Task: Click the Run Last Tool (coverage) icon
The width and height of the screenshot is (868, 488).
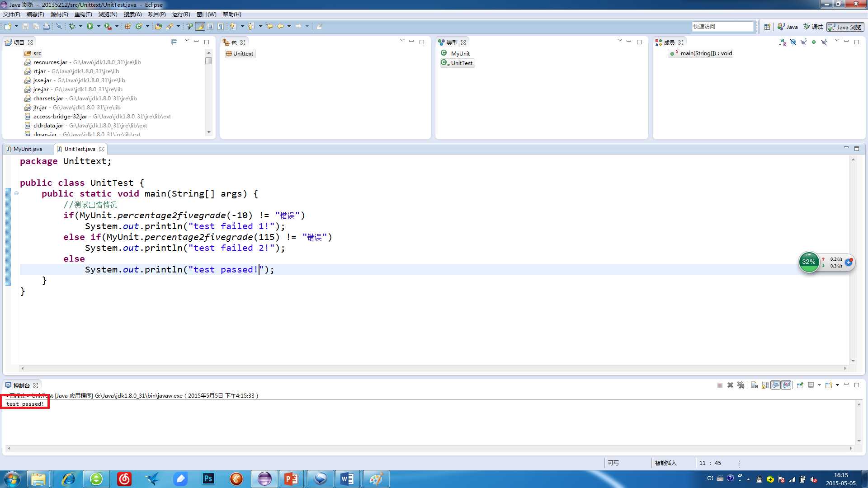Action: [x=108, y=26]
